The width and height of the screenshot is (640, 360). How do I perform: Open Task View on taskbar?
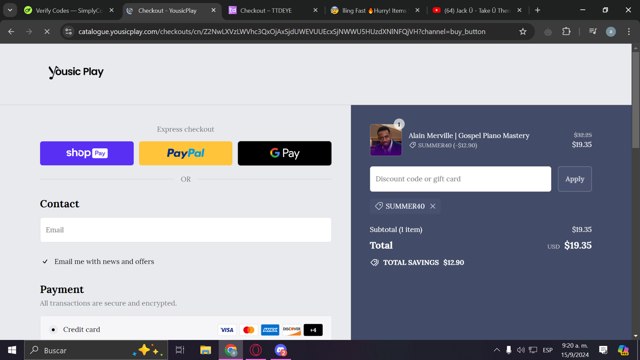180,350
